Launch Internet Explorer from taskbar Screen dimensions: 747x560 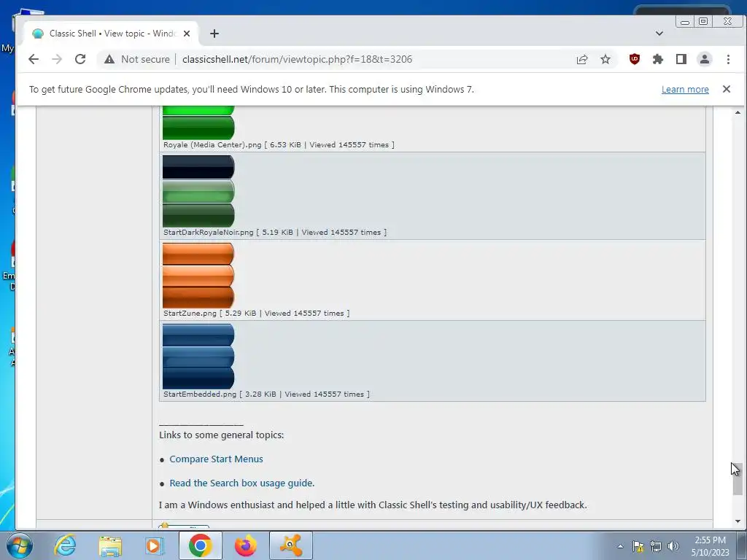click(65, 545)
